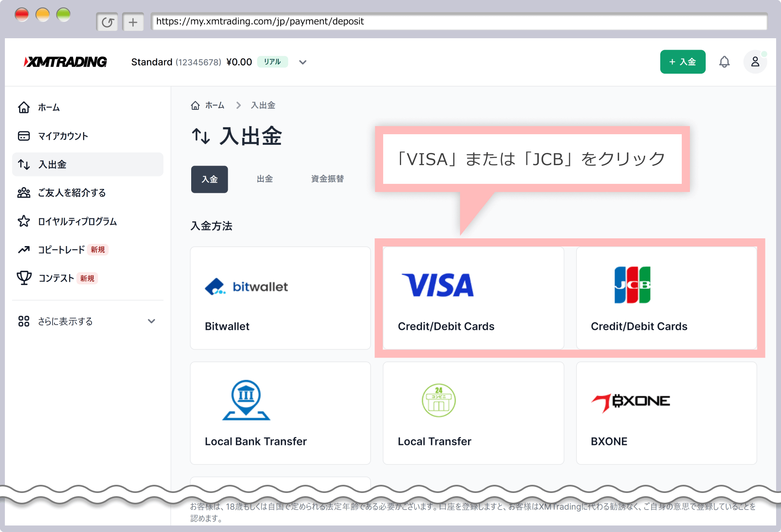The width and height of the screenshot is (781, 532).
Task: Click the JCB logo
Action: 632,285
